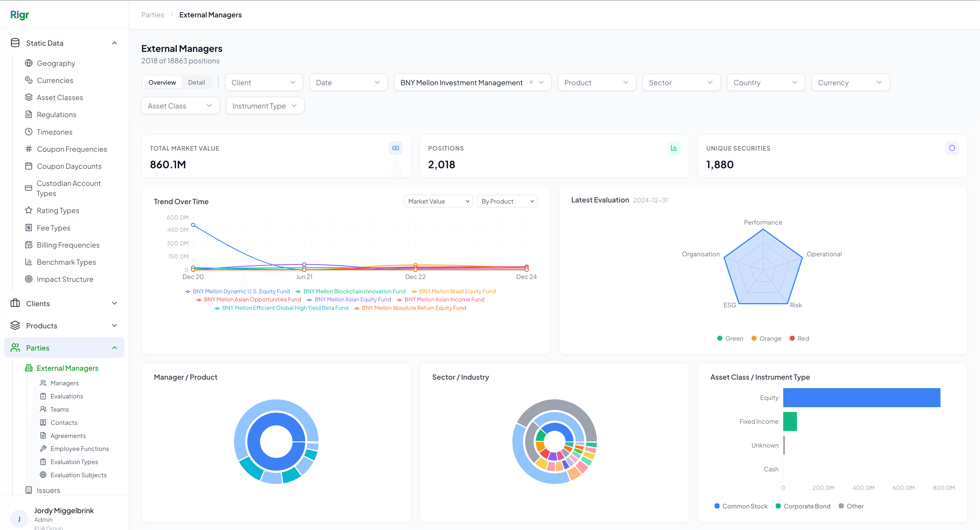Open Contacts in the sidebar

pos(64,422)
